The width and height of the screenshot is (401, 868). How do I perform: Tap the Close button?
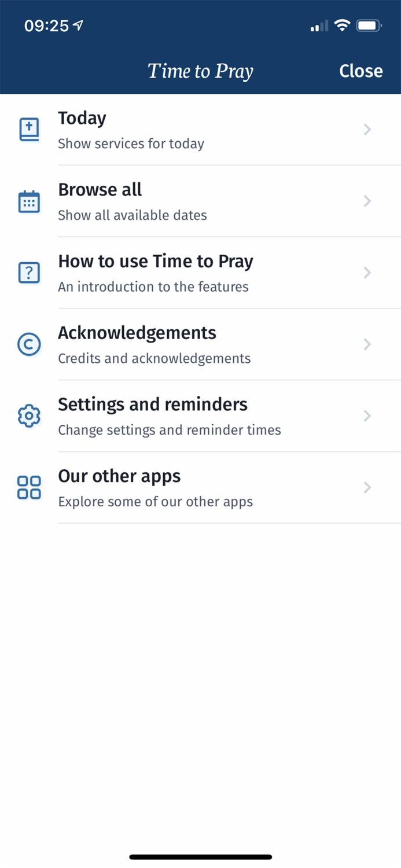click(361, 71)
